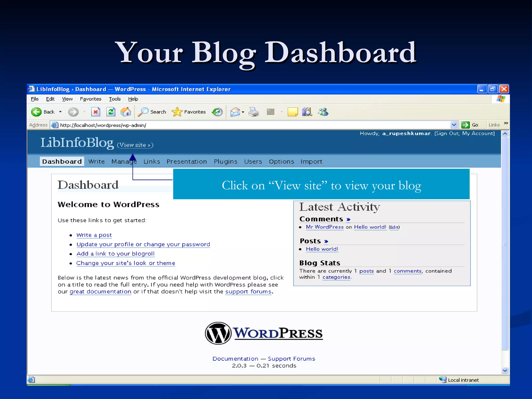Click the footer Documentation link
532x399 pixels.
[235, 358]
